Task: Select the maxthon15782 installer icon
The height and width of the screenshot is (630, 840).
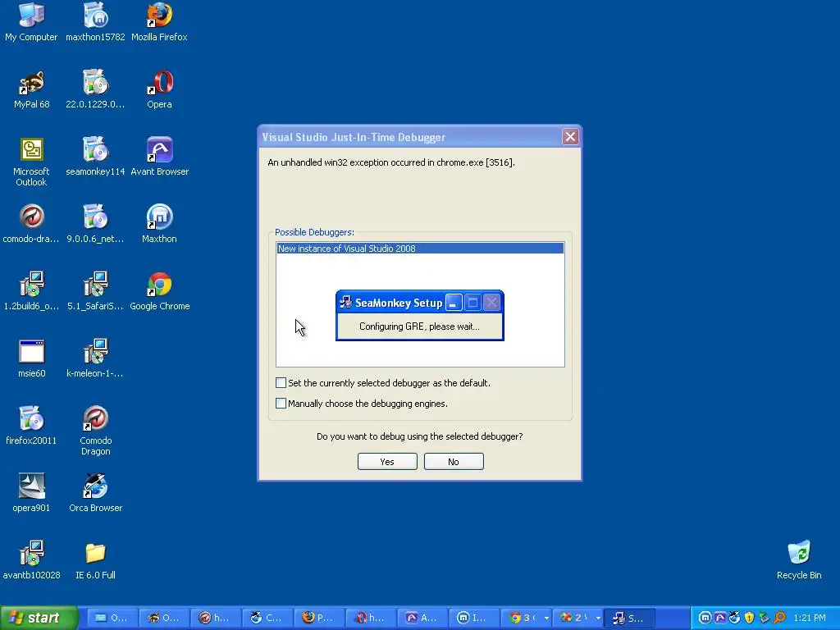Action: coord(95,21)
